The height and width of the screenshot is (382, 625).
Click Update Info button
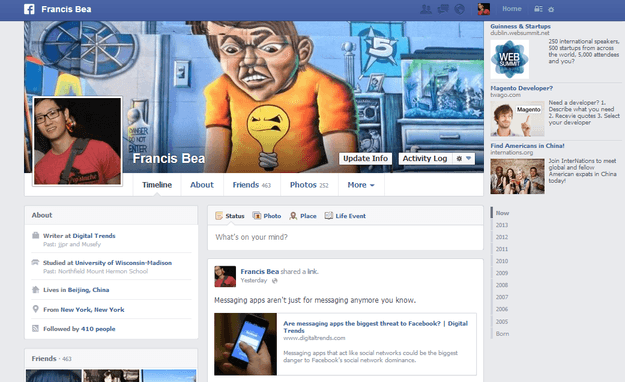366,158
